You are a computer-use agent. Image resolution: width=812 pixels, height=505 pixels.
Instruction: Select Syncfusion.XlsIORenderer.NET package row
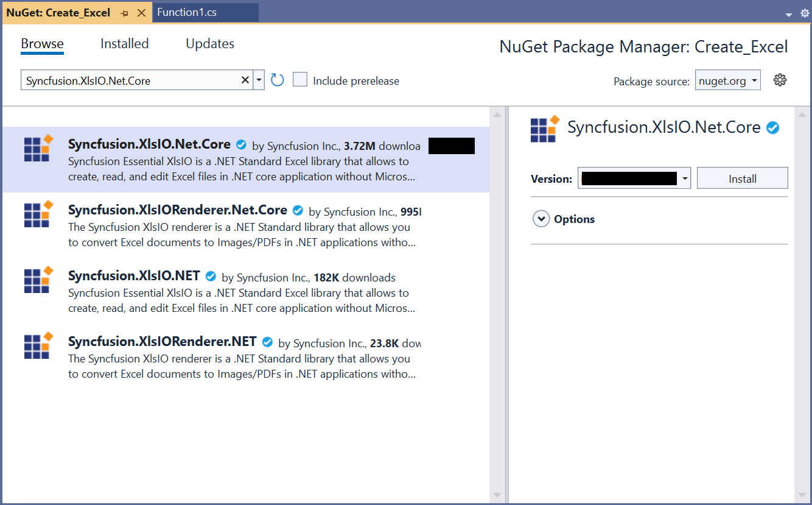coord(246,357)
